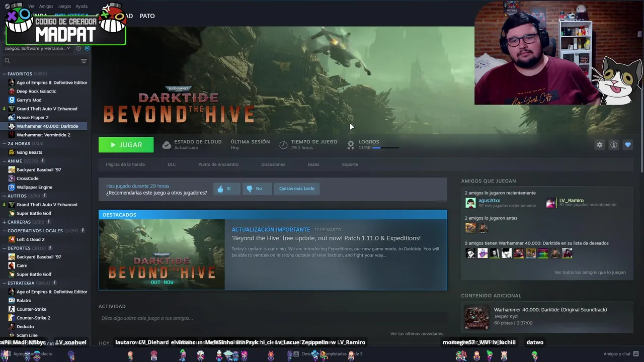Open 'Beyond the Hive' free update headline
This screenshot has height=362, width=644.
[326, 238]
